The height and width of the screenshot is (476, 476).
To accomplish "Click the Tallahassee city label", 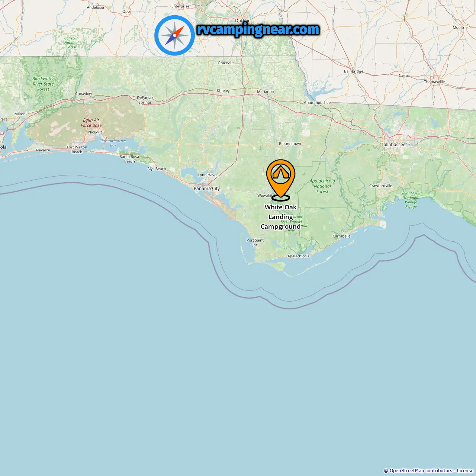I will tap(393, 145).
